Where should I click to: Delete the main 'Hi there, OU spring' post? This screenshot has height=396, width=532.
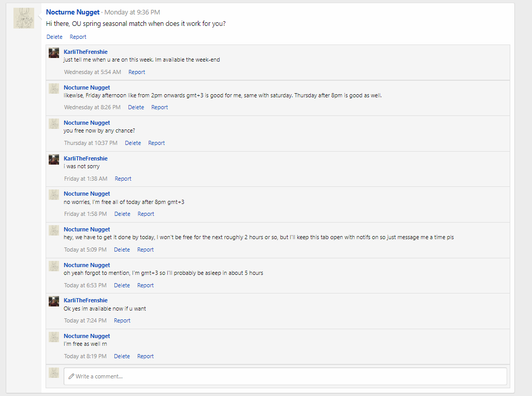[x=54, y=37]
